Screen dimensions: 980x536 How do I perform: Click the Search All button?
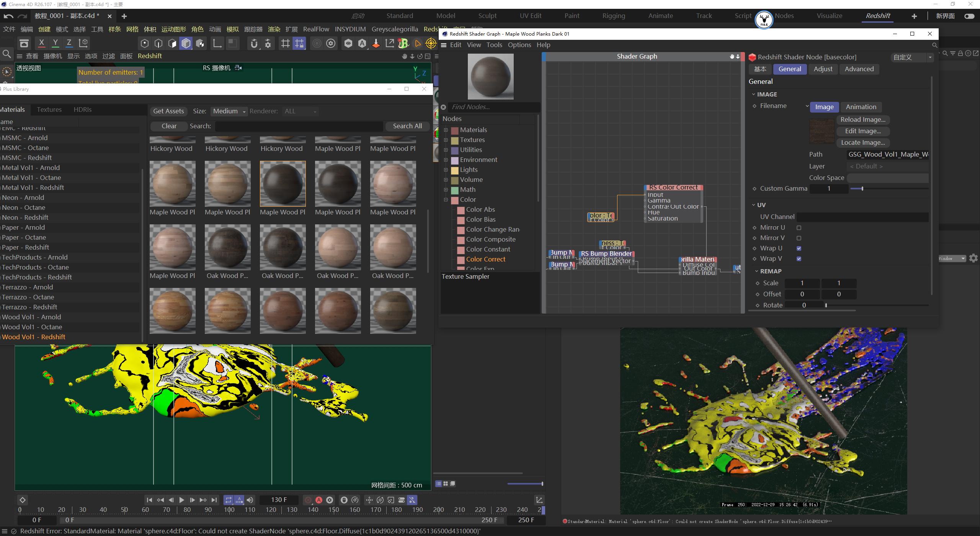[x=407, y=126]
